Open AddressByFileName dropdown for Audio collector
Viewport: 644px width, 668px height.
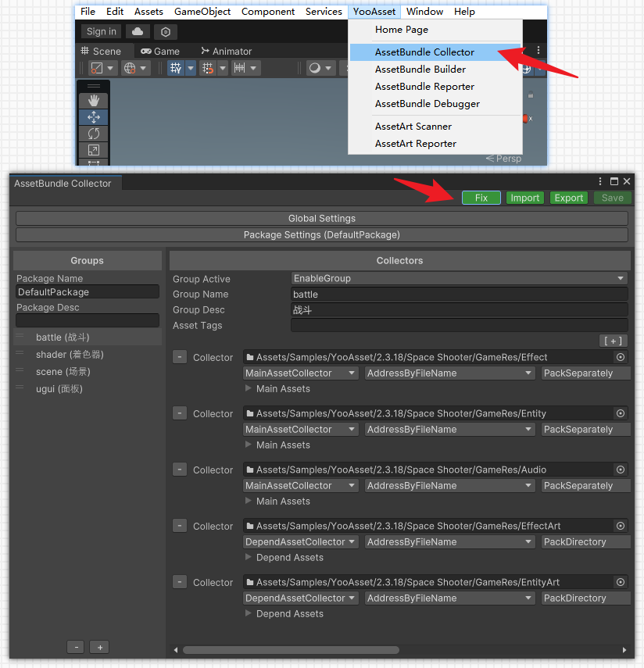pos(449,486)
